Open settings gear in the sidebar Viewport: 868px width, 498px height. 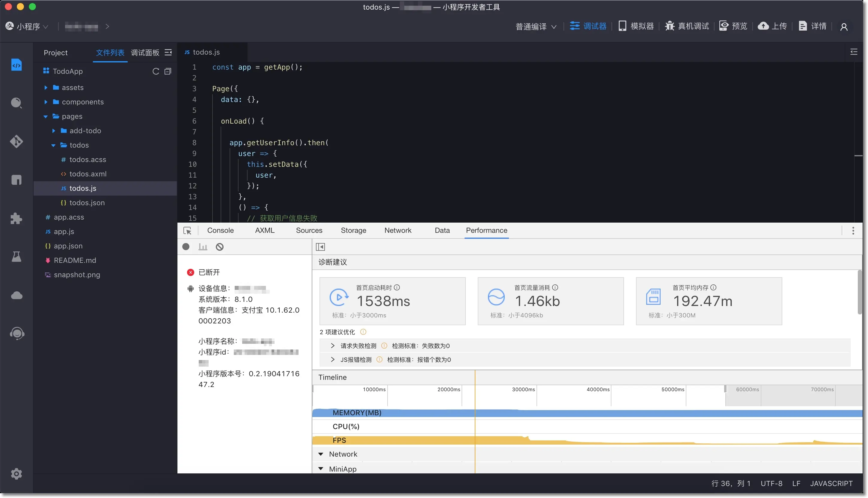16,474
